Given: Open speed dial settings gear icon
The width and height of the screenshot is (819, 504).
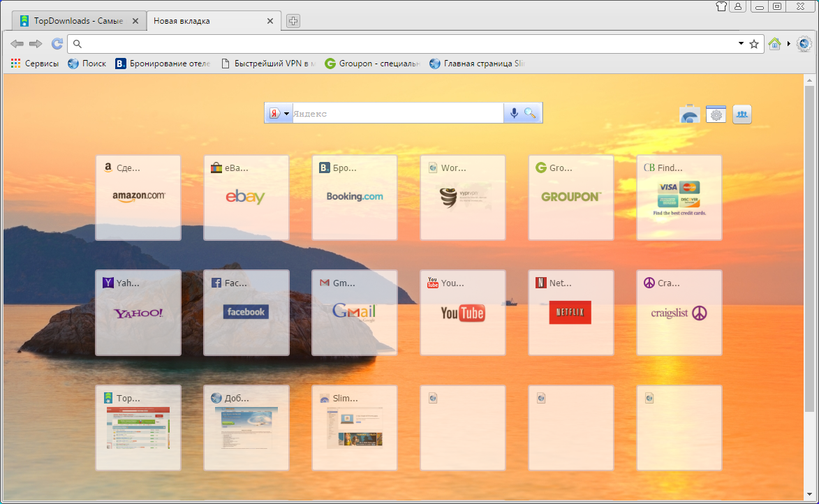Looking at the screenshot, I should (x=716, y=114).
